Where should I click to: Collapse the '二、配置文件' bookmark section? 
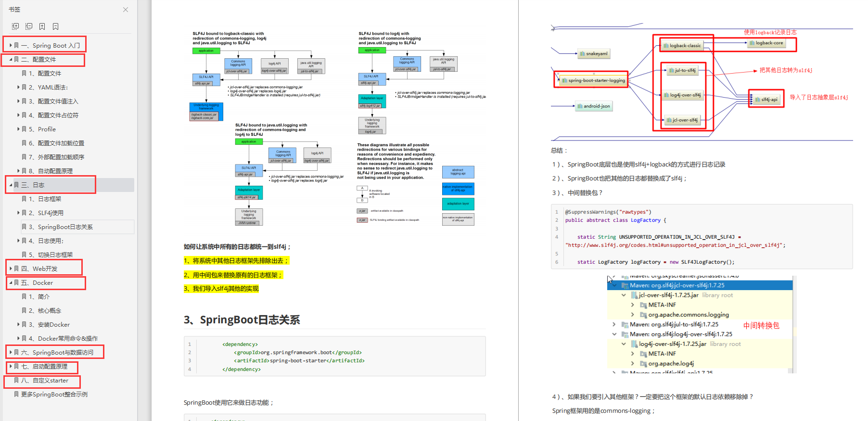pyautogui.click(x=11, y=60)
